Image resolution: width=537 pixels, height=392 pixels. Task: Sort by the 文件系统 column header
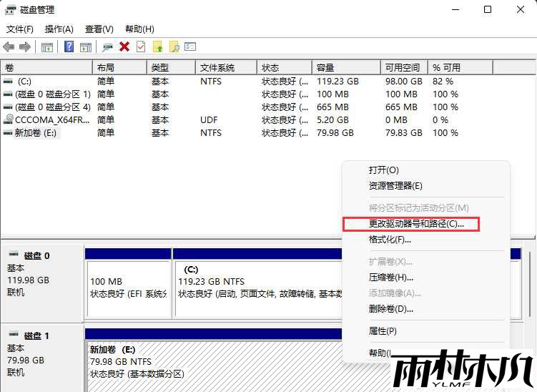[x=227, y=67]
